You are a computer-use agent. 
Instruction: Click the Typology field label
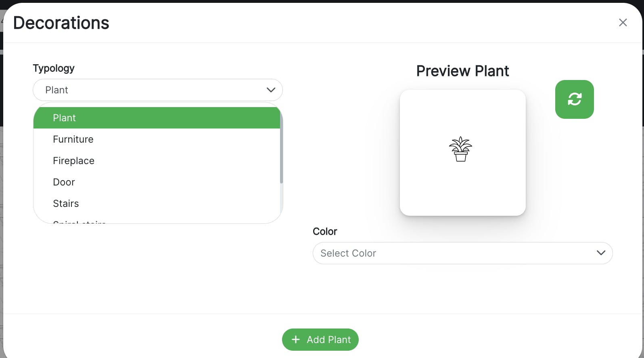pyautogui.click(x=54, y=68)
